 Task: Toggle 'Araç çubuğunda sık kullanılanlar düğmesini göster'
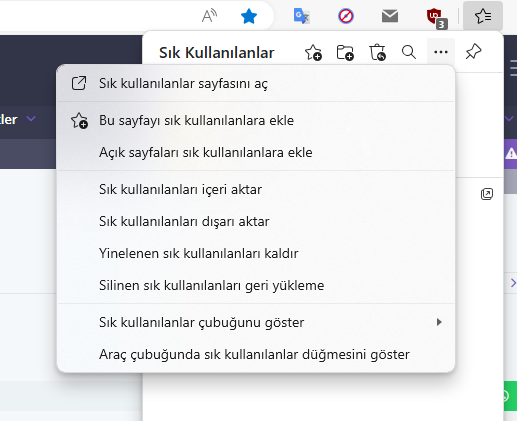coord(256,354)
